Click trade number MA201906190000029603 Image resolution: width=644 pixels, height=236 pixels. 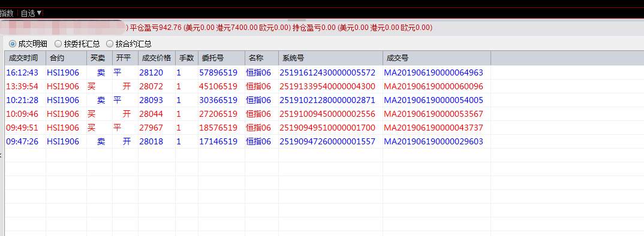click(434, 141)
